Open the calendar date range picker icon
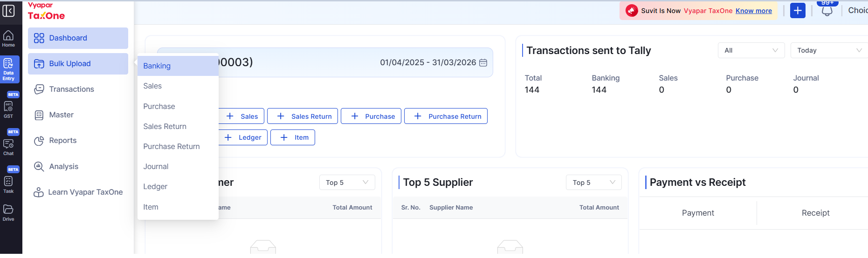Image resolution: width=868 pixels, height=258 pixels. tap(483, 63)
